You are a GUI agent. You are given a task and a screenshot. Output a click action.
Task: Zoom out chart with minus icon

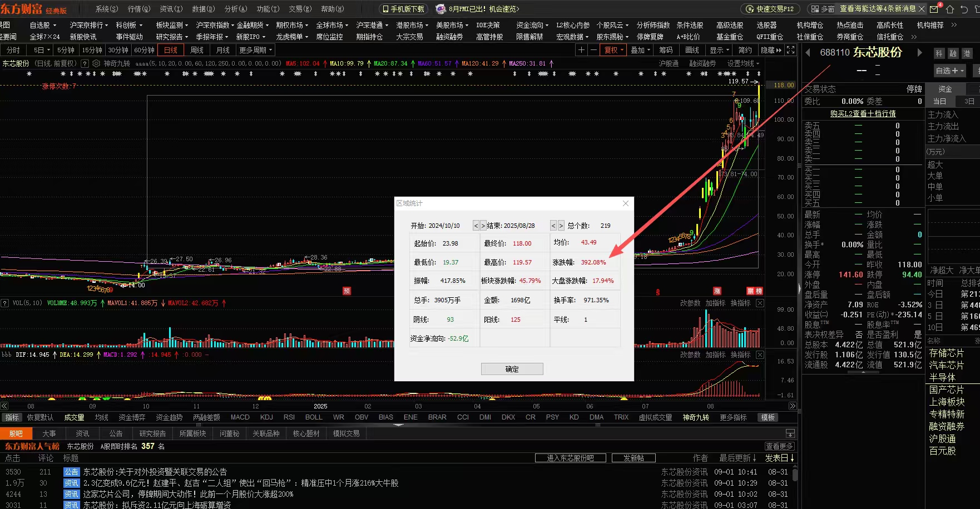pos(593,50)
